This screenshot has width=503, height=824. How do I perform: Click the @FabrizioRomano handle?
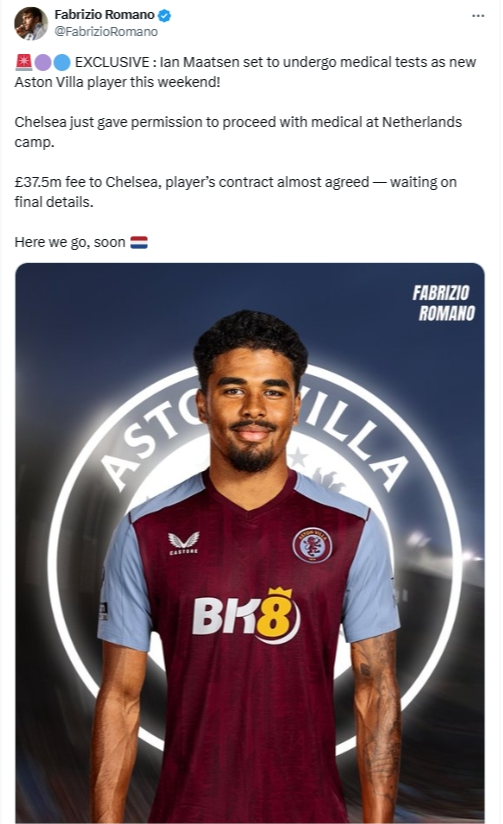[x=106, y=32]
